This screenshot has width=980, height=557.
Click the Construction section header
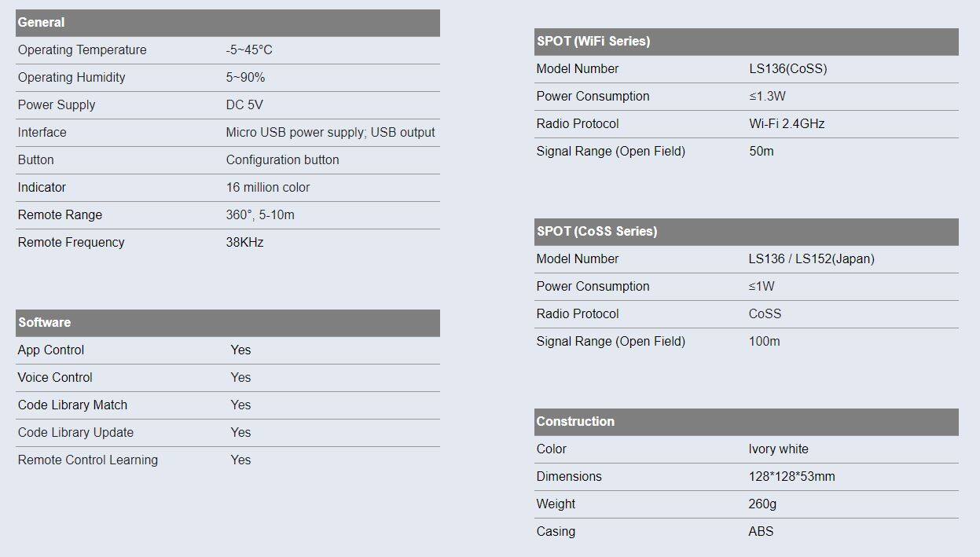[x=575, y=422]
